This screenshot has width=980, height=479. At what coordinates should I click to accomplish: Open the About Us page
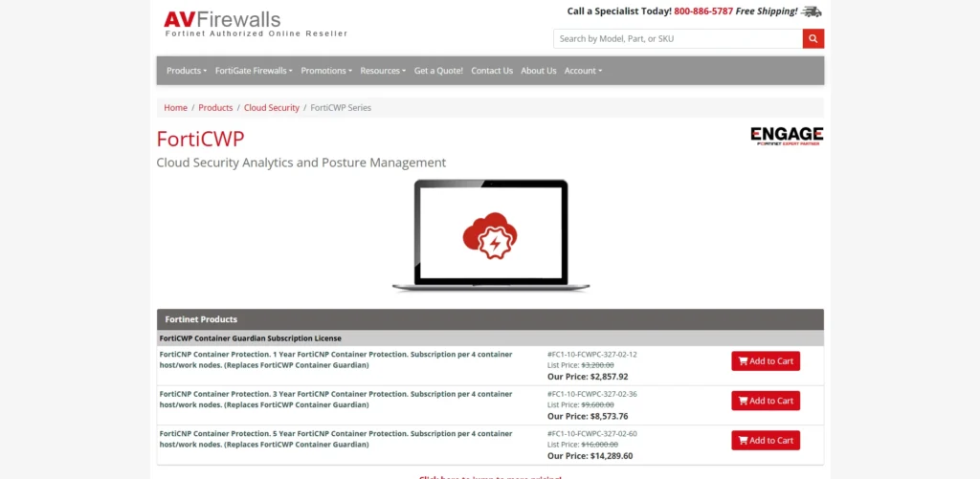(x=539, y=71)
